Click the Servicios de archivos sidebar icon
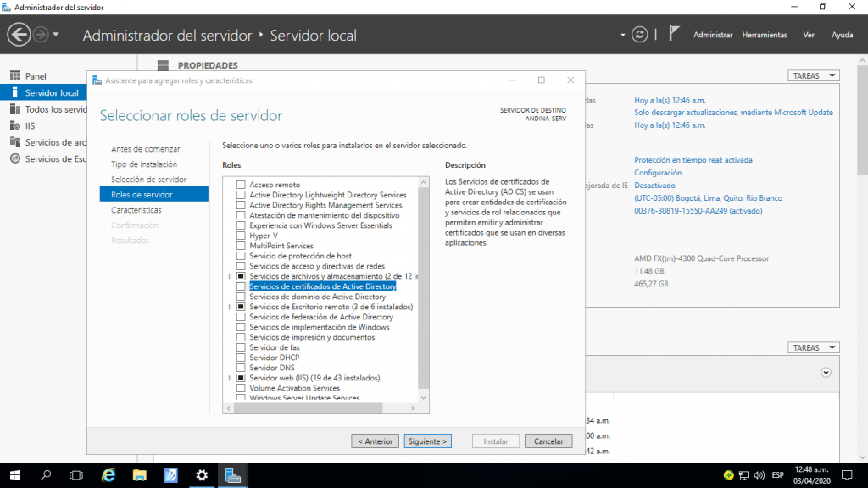Viewport: 868px width, 488px height. (15, 142)
